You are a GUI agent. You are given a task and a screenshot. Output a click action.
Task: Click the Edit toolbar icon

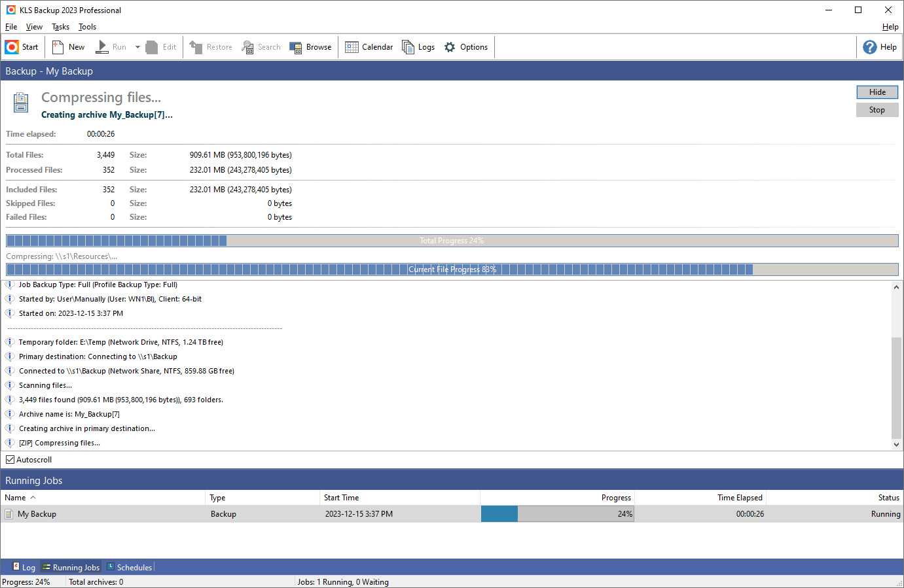click(152, 47)
